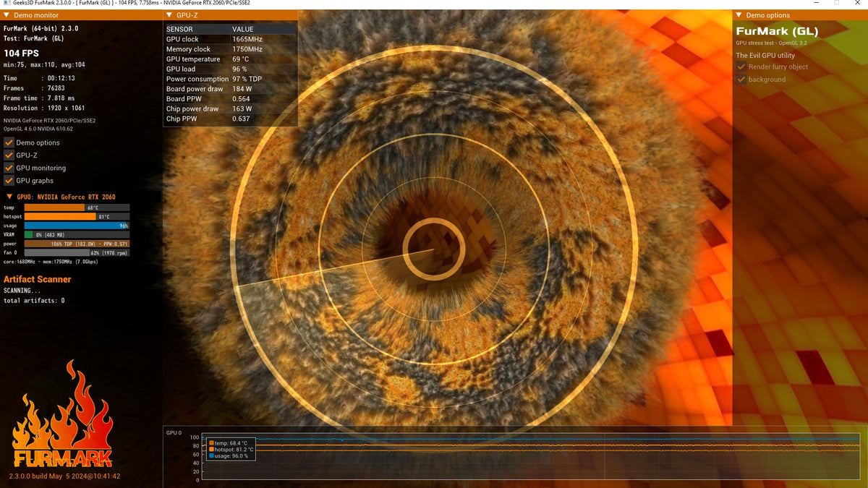Image resolution: width=868 pixels, height=488 pixels.
Task: Click the SCANNING... status text
Action: pos(22,291)
